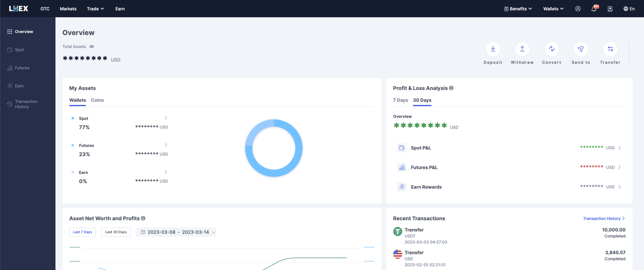Click Futures 23% value

[84, 154]
